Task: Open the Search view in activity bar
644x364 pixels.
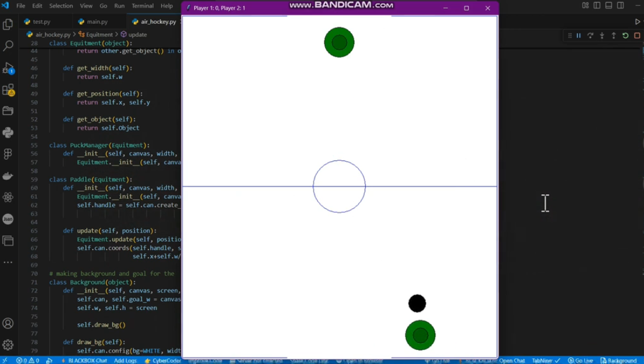Action: pyautogui.click(x=8, y=46)
